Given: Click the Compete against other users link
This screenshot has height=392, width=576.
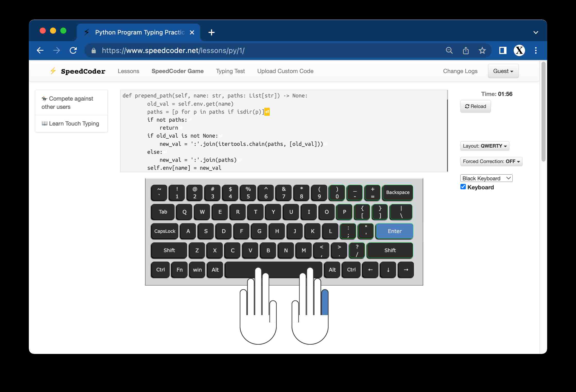Looking at the screenshot, I should click(x=68, y=103).
